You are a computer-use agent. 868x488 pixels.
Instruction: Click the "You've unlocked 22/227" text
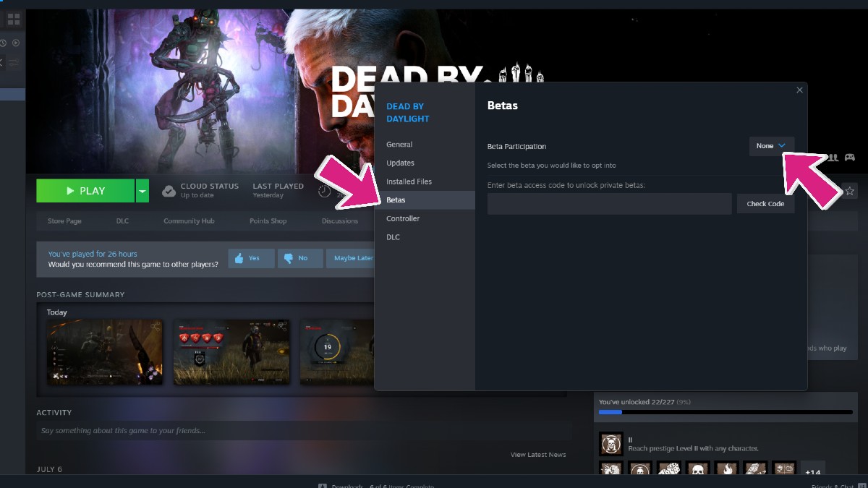tap(638, 402)
